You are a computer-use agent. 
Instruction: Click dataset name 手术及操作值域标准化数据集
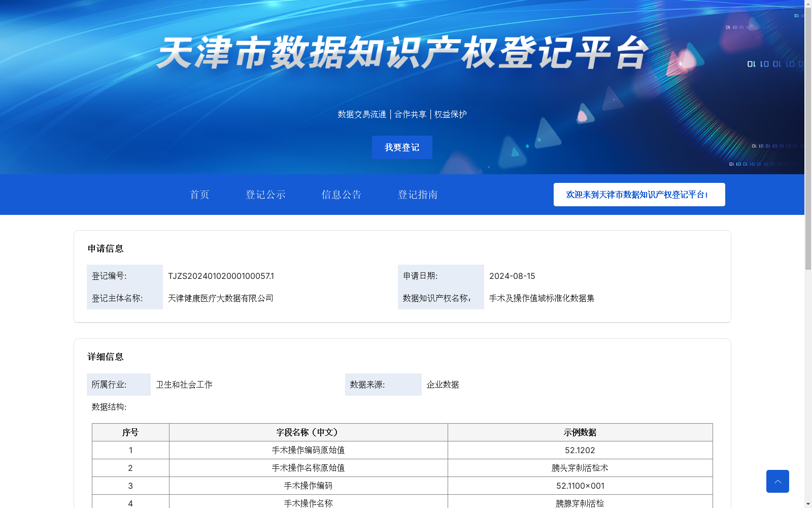(x=542, y=298)
